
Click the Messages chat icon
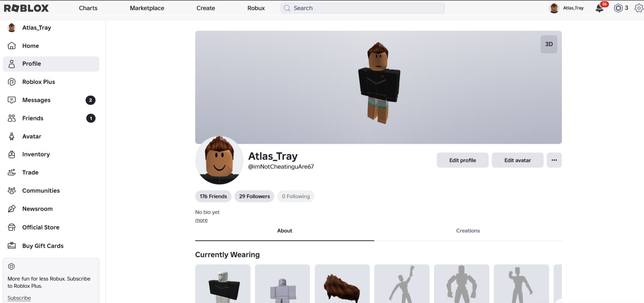[12, 100]
